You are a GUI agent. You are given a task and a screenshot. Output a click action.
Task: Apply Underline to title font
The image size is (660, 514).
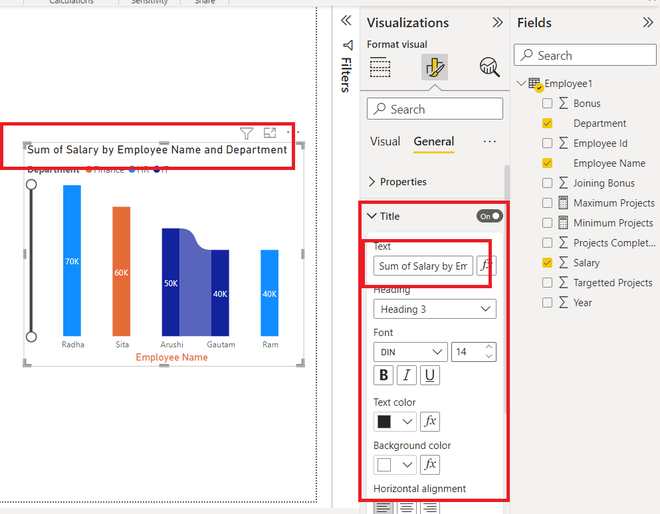(x=430, y=375)
